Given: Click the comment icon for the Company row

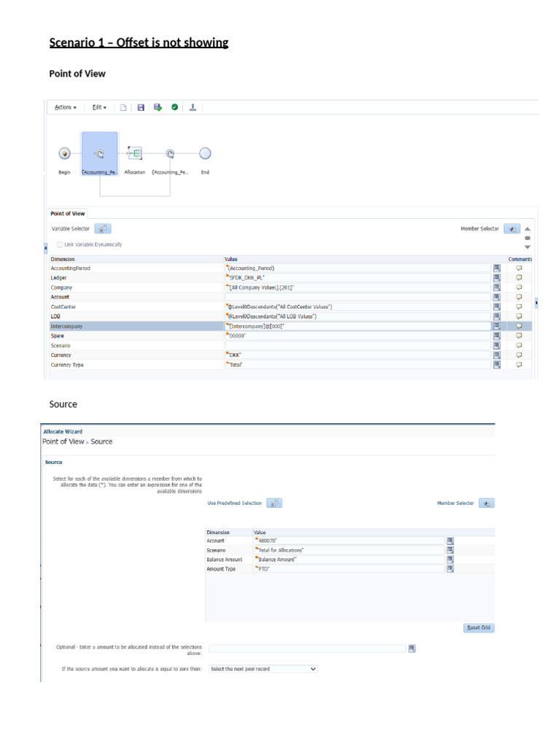Looking at the screenshot, I should tap(519, 287).
